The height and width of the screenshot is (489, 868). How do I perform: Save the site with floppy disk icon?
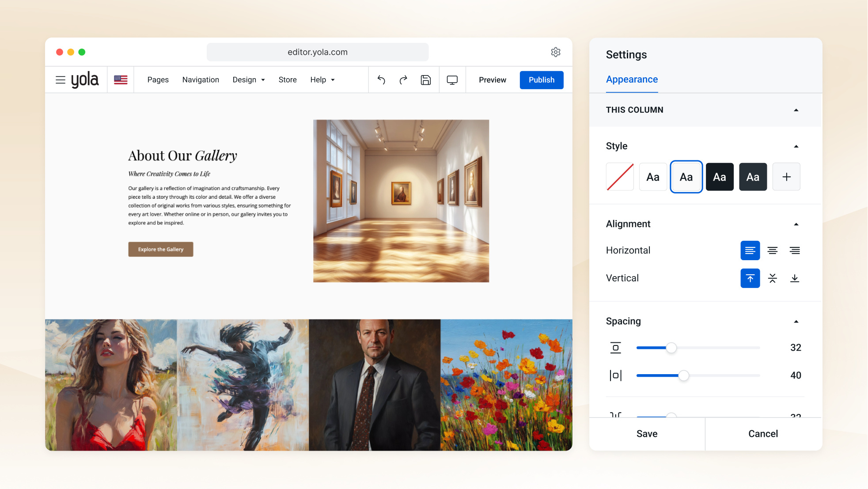(426, 80)
